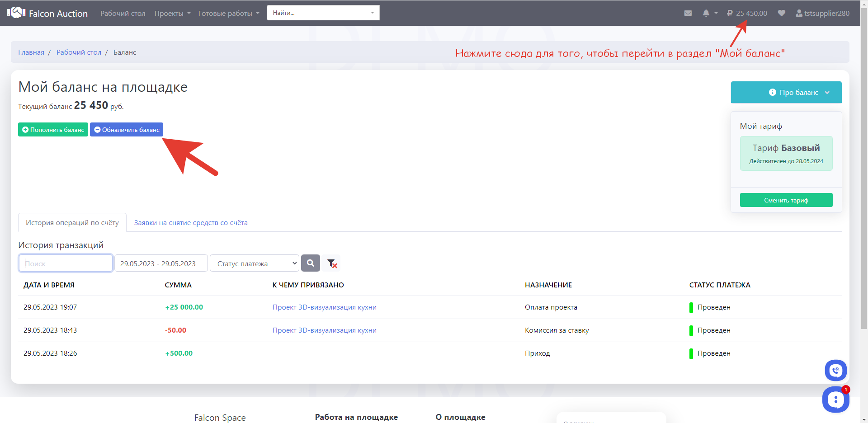868x423 pixels.
Task: Expand the Готовые работы dropdown menu
Action: click(229, 14)
